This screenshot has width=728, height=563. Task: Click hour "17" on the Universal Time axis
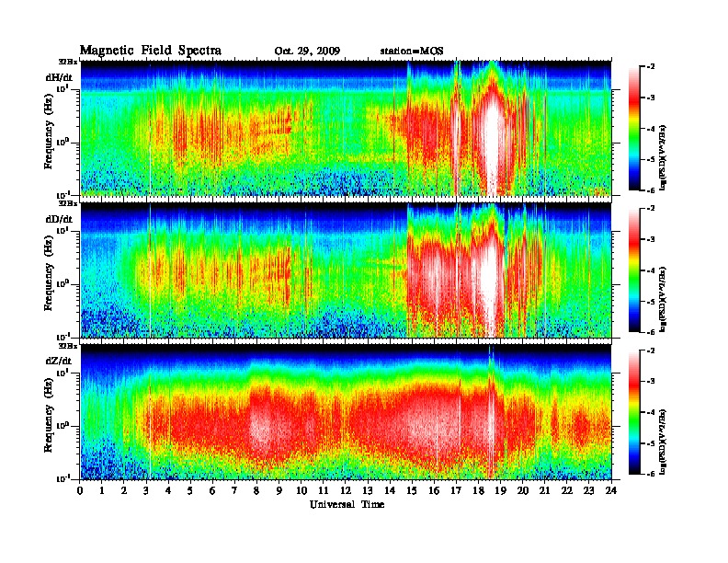coord(457,491)
